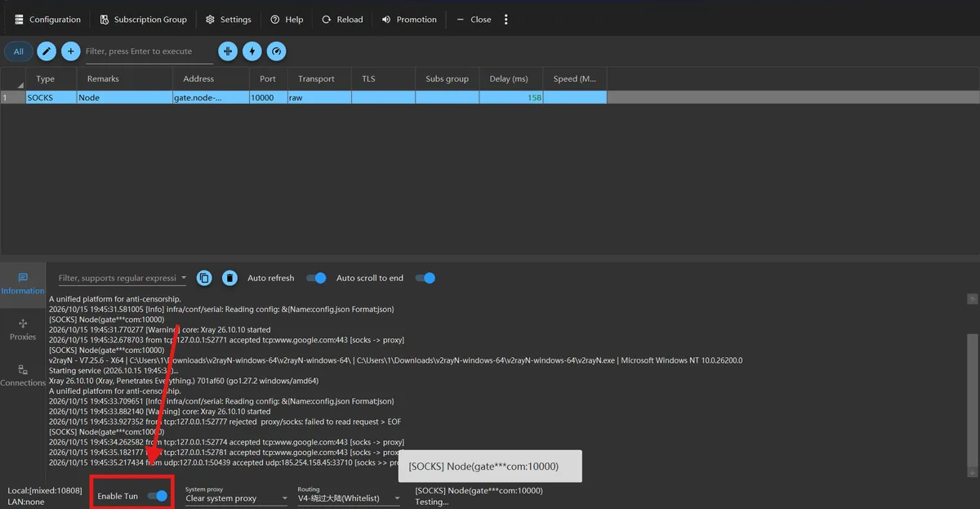This screenshot has width=980, height=509.
Task: Sort by the Port column header
Action: point(268,79)
